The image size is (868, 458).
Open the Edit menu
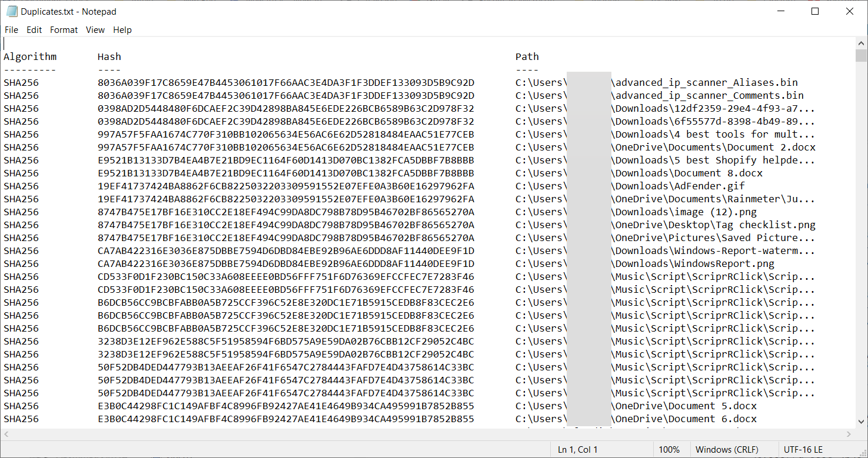tap(34, 30)
